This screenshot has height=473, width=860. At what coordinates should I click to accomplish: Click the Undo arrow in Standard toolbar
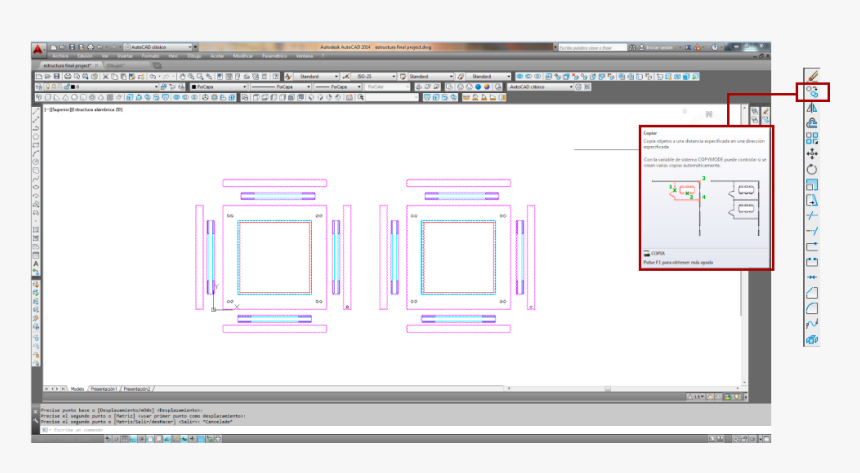click(x=152, y=77)
